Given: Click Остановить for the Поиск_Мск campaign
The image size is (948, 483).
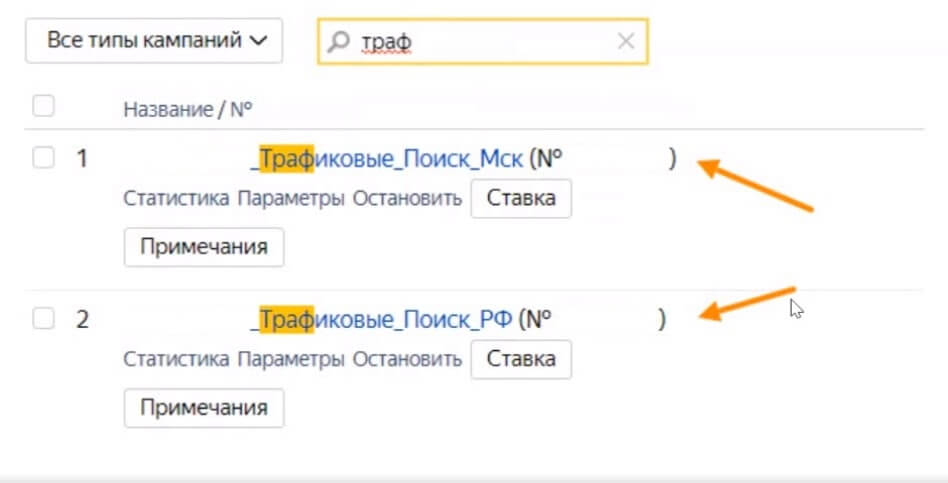Looking at the screenshot, I should (x=407, y=198).
